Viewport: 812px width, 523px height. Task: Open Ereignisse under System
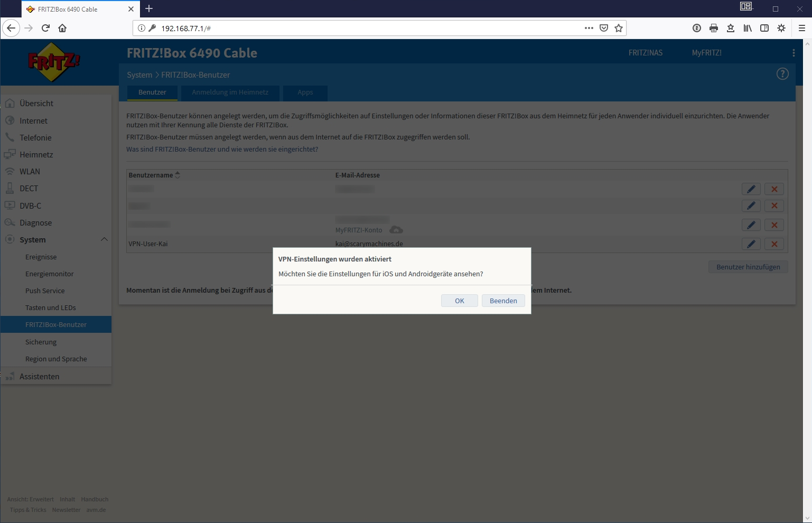[x=56, y=257]
